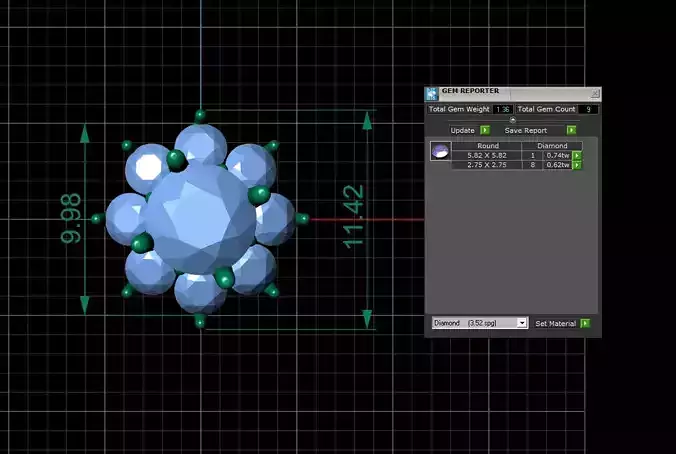Click the Save Report label
This screenshot has height=454, width=676.
(x=526, y=131)
